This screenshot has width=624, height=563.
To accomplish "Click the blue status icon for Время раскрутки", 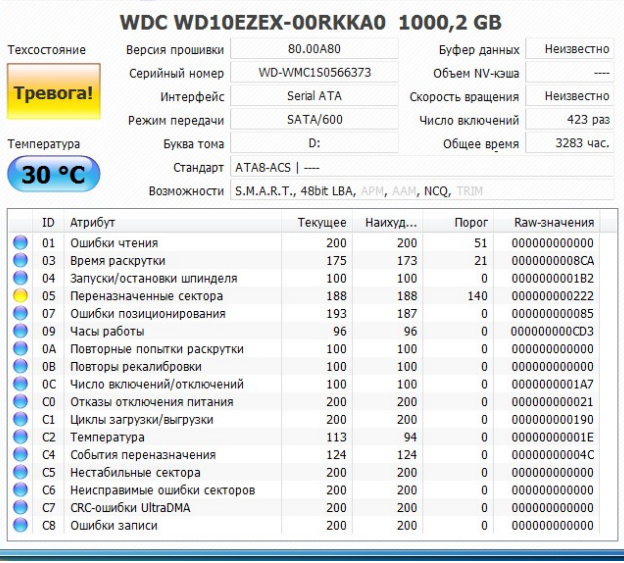I will pos(20,260).
